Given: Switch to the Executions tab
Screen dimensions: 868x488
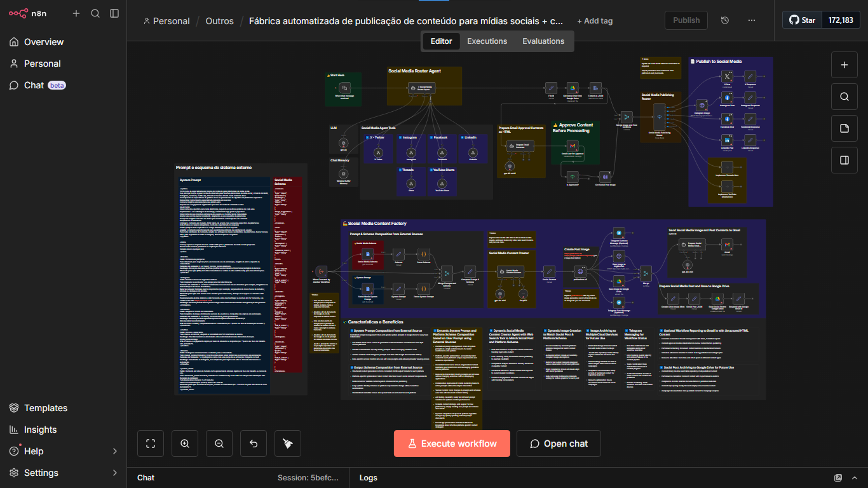Looking at the screenshot, I should click(x=487, y=41).
